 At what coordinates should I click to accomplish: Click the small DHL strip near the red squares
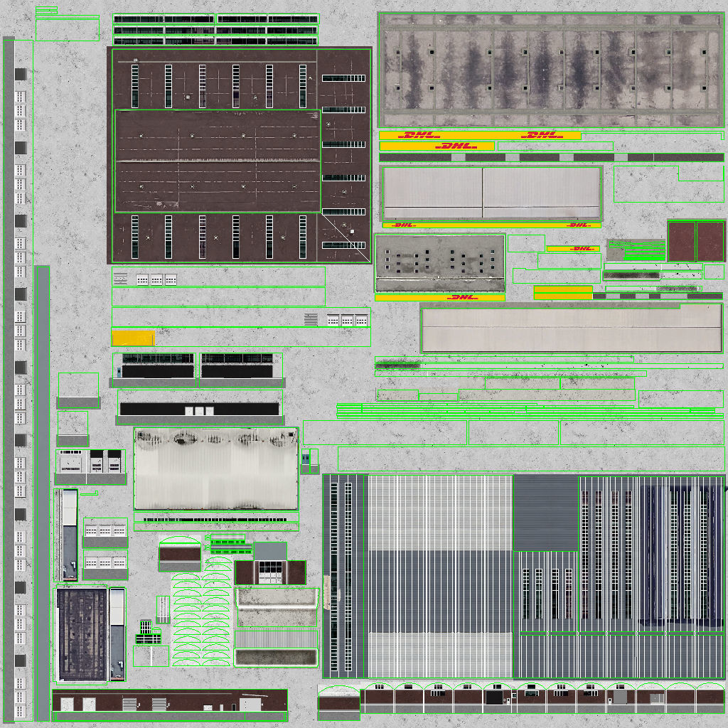pos(573,249)
